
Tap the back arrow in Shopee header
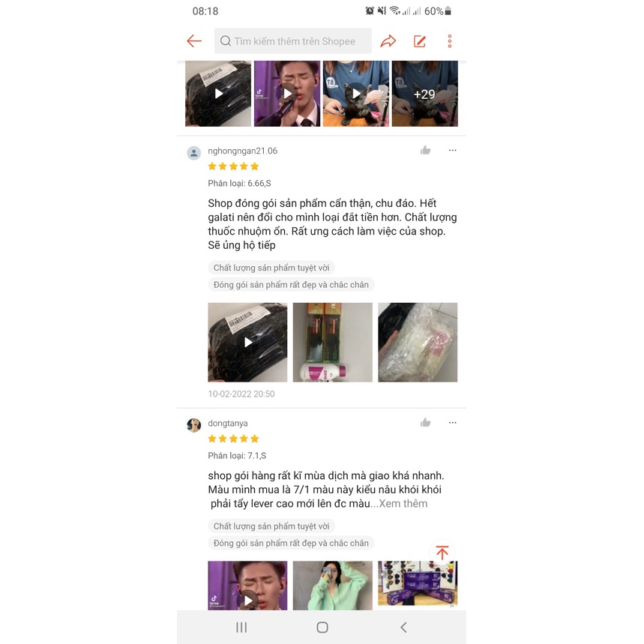coord(194,41)
